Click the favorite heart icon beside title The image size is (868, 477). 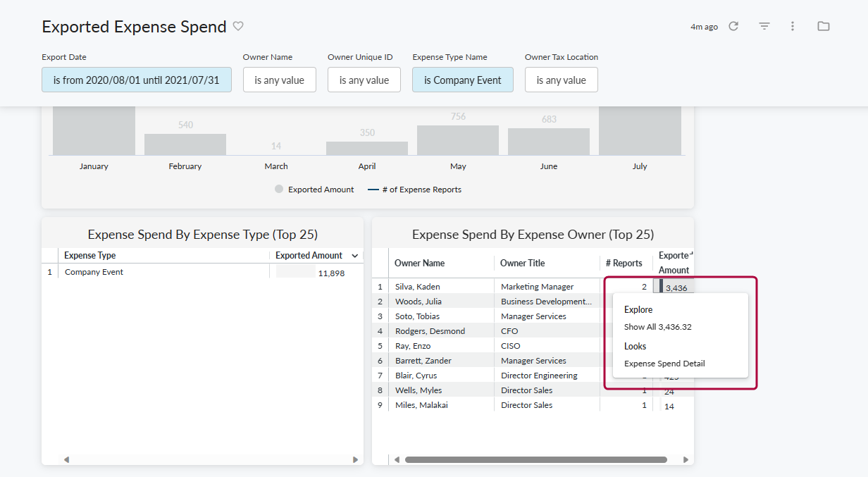point(238,26)
